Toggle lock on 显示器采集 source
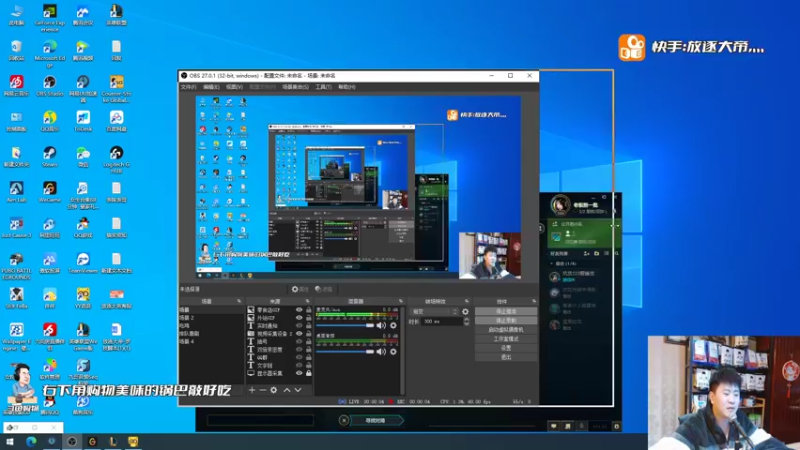This screenshot has width=800, height=450. 308,373
